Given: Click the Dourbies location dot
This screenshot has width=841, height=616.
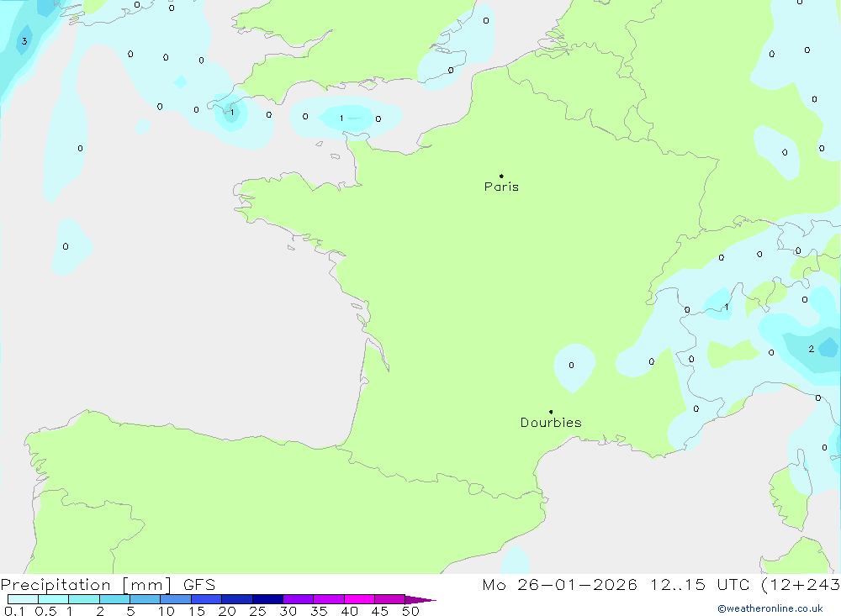Looking at the screenshot, I should (x=551, y=412).
